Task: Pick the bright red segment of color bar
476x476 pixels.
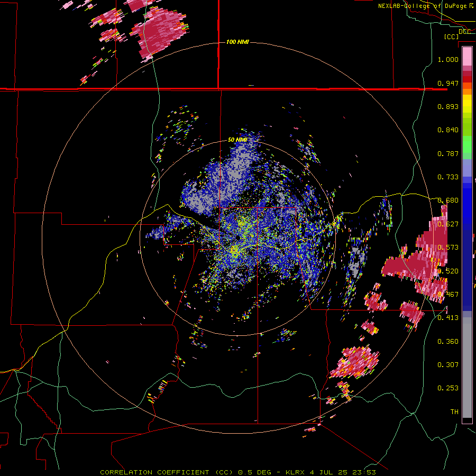Action: pyautogui.click(x=467, y=79)
